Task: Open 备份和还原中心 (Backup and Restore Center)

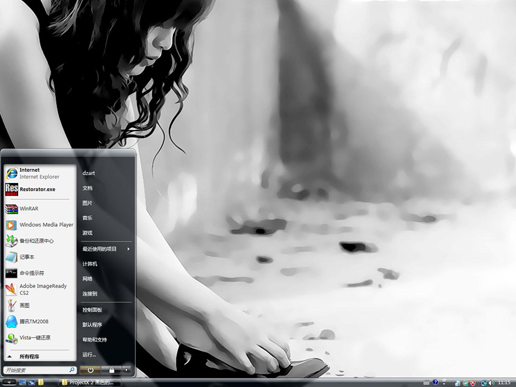Action: 39,241
